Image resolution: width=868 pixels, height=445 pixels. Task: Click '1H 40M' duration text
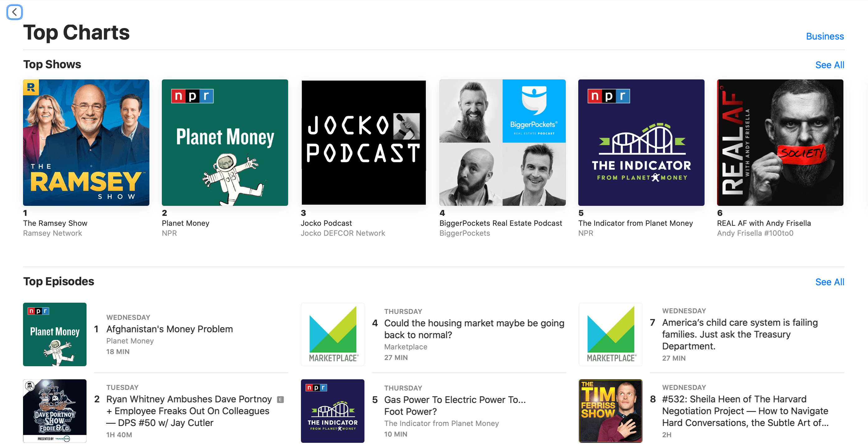tap(119, 434)
